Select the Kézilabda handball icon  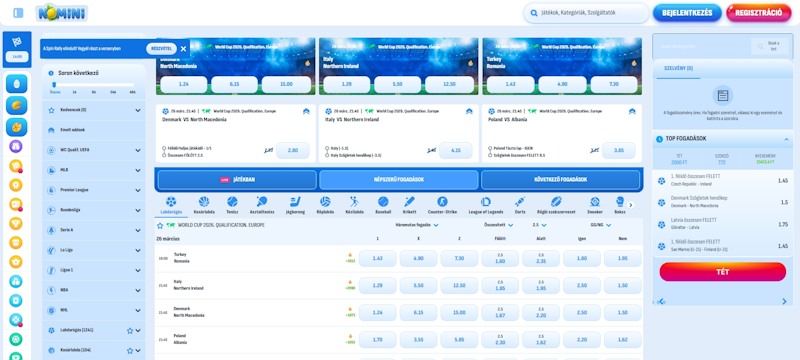354,202
